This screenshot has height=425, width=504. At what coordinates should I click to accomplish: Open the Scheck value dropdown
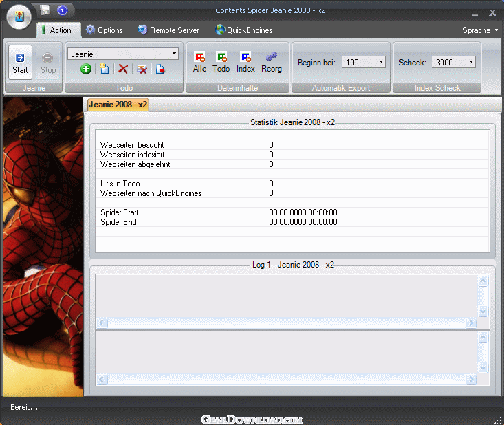tap(471, 63)
